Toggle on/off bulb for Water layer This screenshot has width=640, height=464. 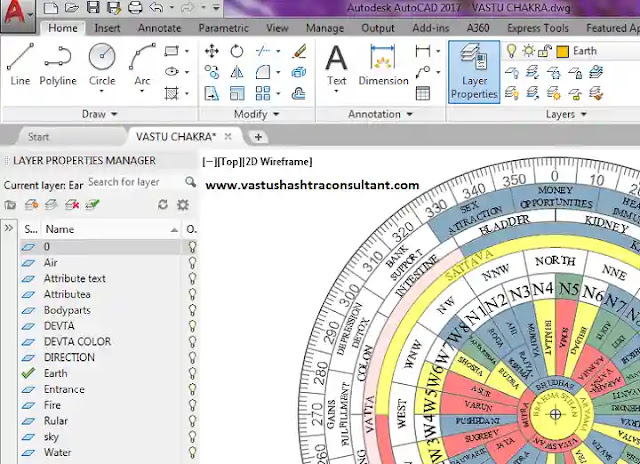tap(192, 452)
